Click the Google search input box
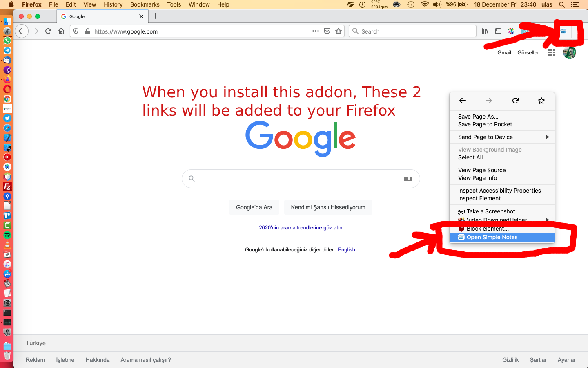 (301, 179)
